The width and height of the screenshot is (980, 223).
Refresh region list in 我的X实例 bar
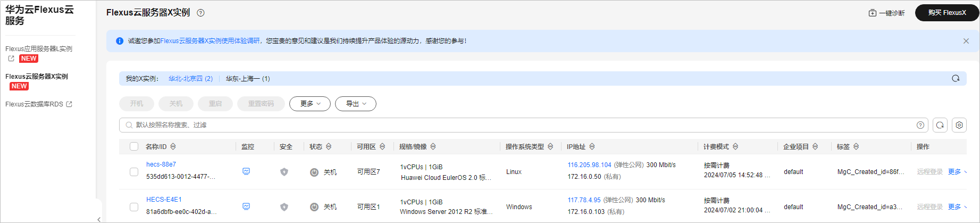coord(956,78)
